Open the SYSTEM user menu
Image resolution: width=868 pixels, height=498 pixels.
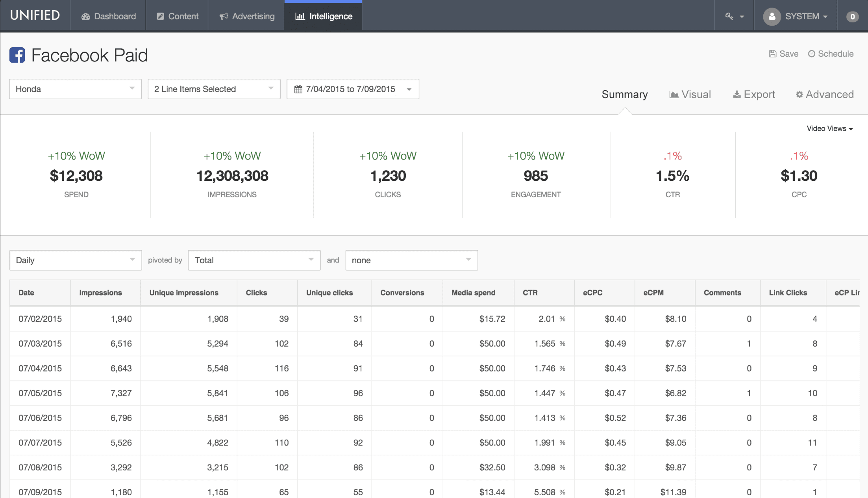796,17
